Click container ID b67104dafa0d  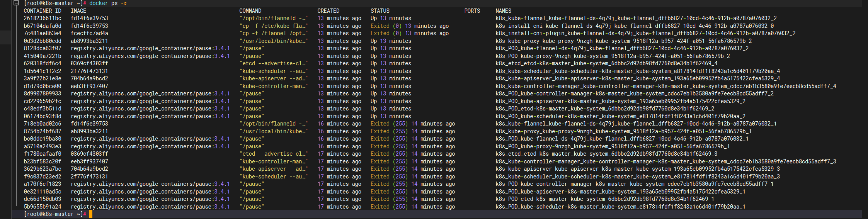coord(43,26)
